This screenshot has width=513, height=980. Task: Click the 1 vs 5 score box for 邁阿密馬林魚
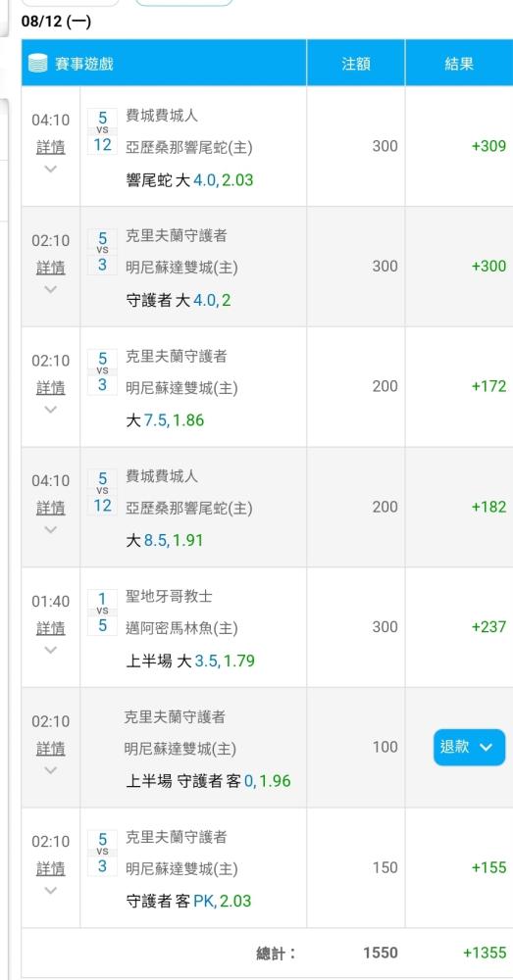click(103, 612)
